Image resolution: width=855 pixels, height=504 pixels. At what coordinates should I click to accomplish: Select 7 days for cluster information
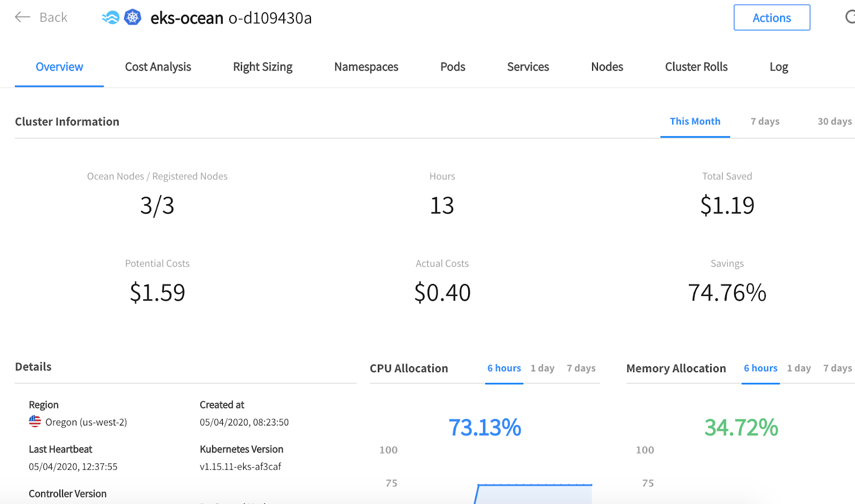pos(765,121)
